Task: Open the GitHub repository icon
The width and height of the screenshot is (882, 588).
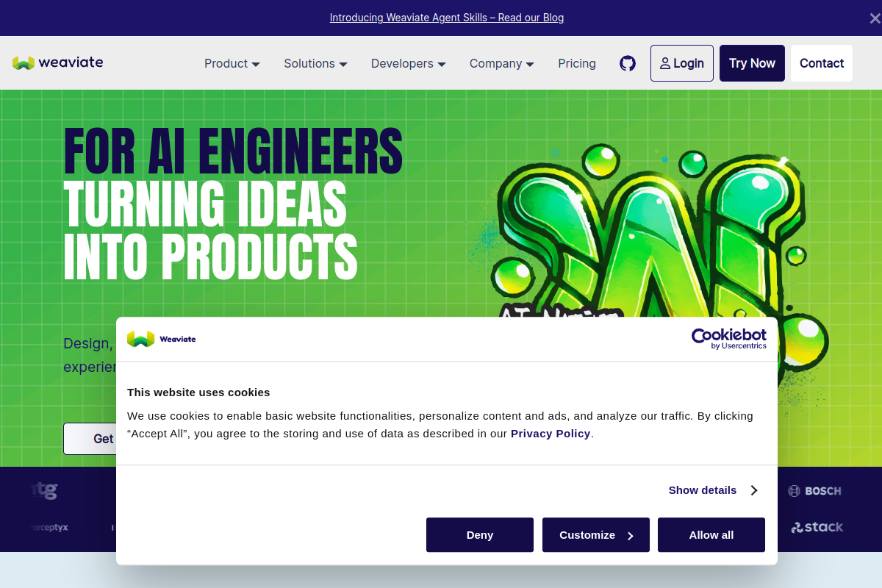Action: (x=628, y=63)
